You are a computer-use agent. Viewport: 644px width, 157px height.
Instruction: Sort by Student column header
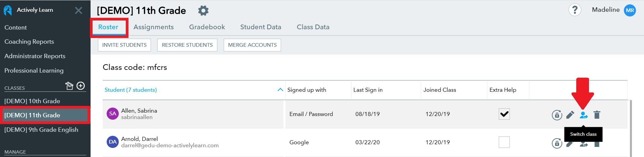[130, 90]
